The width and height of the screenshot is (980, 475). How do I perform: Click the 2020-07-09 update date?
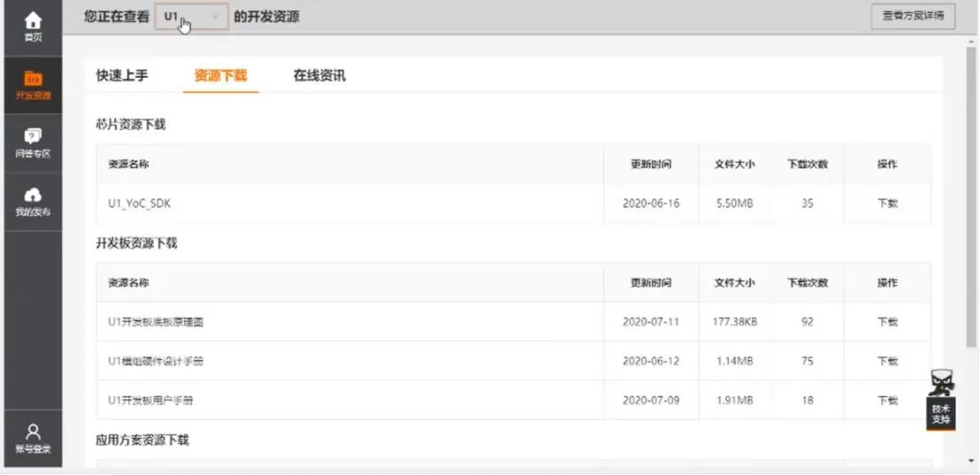(x=651, y=401)
